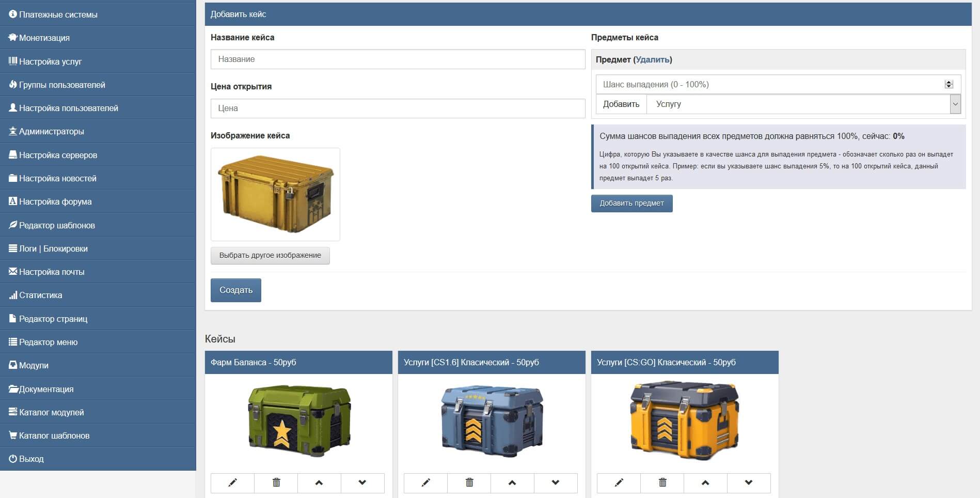Screen dimensions: 980x498
Task: Delete the Фарм Баланса case
Action: pyautogui.click(x=276, y=483)
